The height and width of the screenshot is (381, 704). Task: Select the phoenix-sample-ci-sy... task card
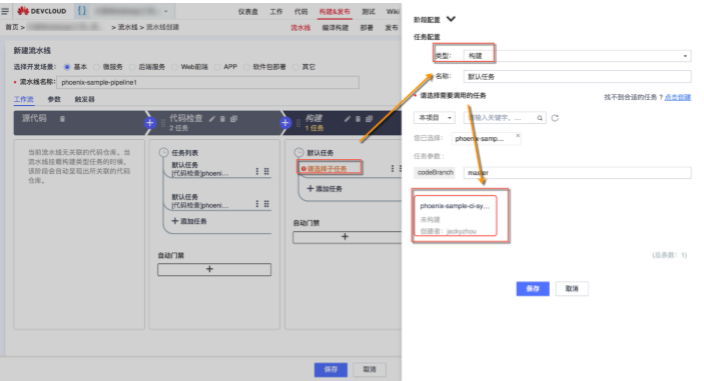(456, 216)
